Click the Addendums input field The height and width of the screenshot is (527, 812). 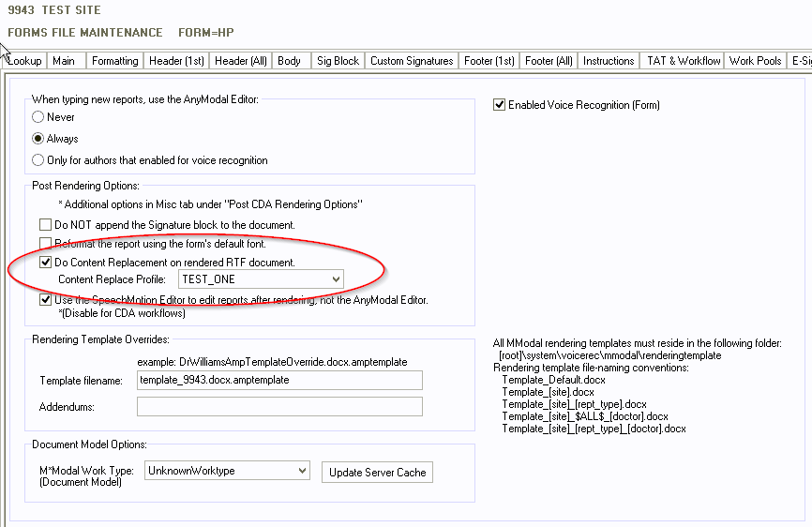tap(279, 407)
